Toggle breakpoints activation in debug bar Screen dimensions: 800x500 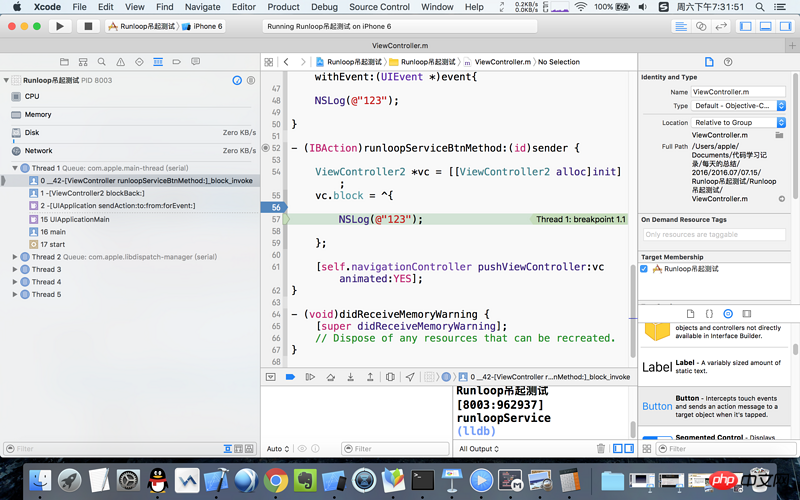click(x=290, y=377)
